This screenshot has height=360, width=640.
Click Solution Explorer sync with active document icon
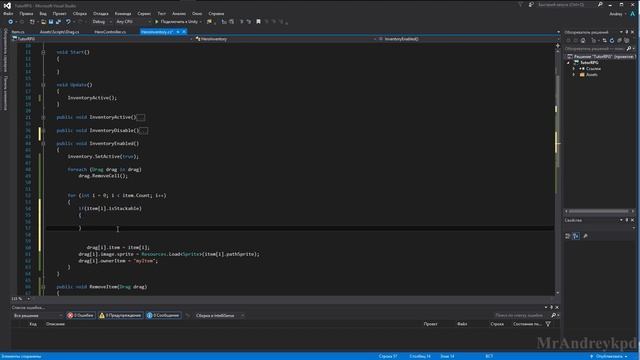click(604, 40)
